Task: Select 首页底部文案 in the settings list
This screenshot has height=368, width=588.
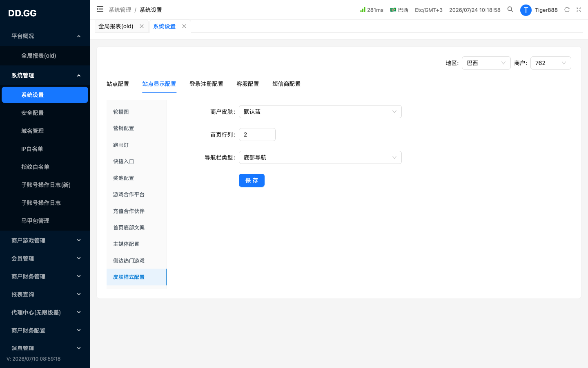Action: pos(136,227)
